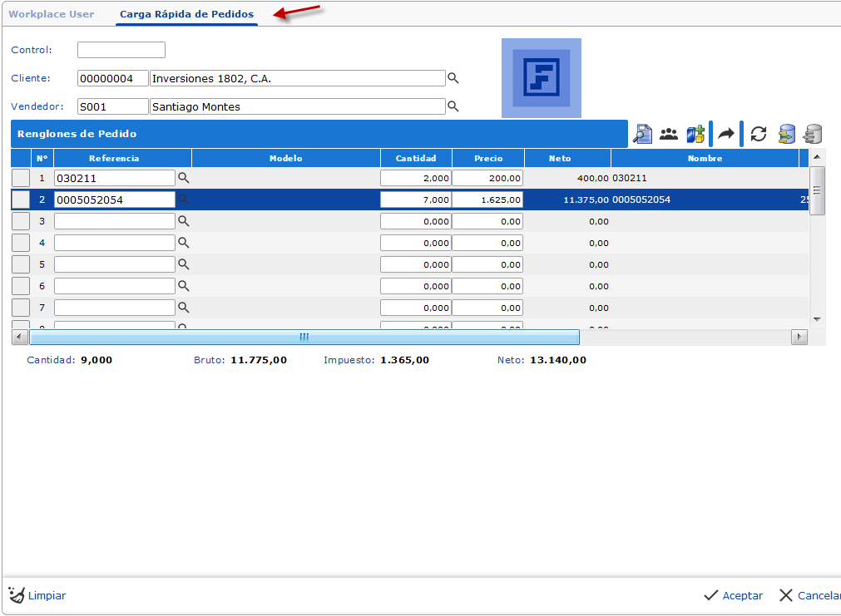This screenshot has height=616, width=841.
Task: Click the gray database import icon
Action: click(x=813, y=134)
